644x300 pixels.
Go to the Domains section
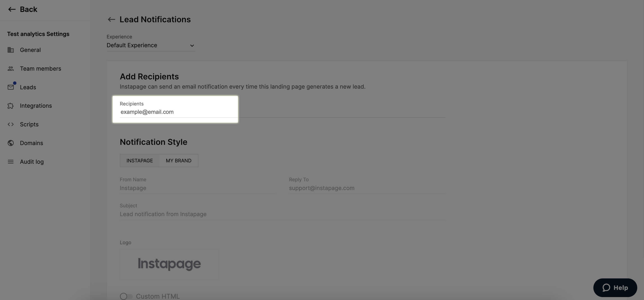click(32, 143)
